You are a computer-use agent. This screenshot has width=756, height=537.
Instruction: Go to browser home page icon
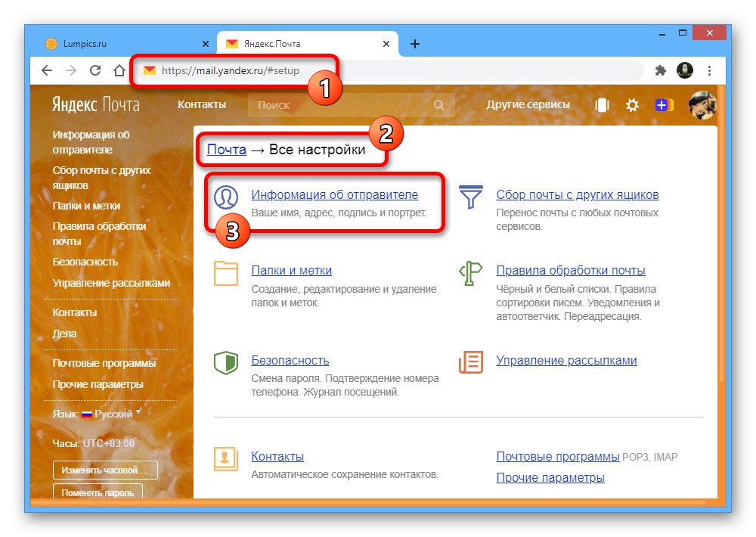point(119,70)
